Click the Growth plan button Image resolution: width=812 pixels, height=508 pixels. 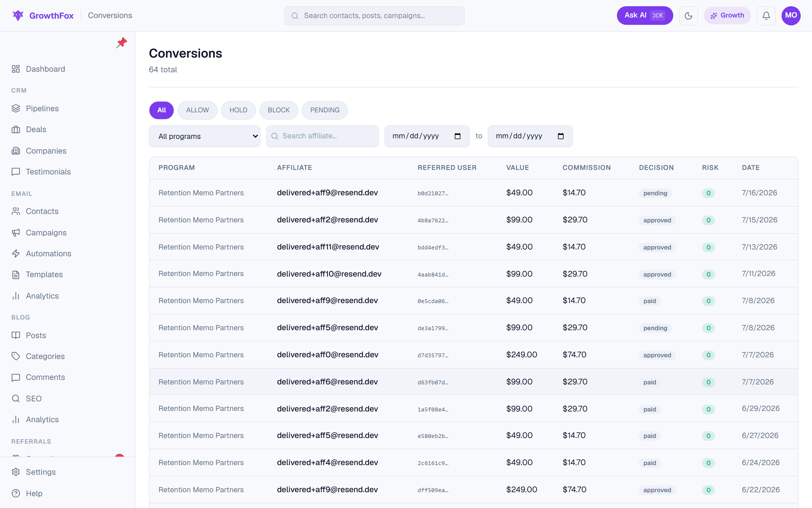point(727,16)
